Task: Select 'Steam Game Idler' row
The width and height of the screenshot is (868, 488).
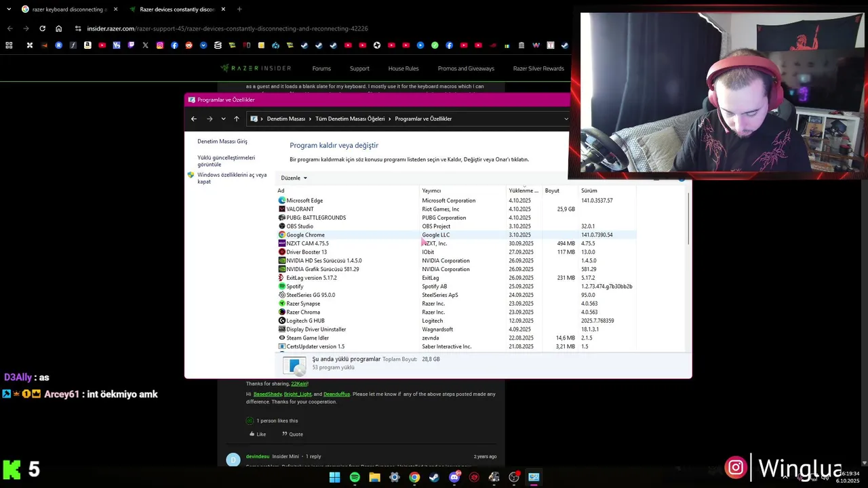Action: click(x=456, y=338)
